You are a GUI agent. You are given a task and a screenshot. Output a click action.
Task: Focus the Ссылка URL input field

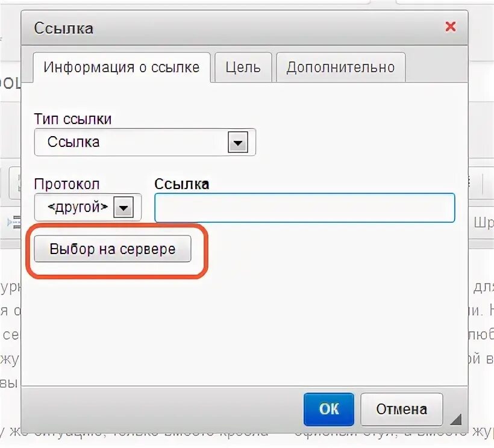click(x=305, y=208)
